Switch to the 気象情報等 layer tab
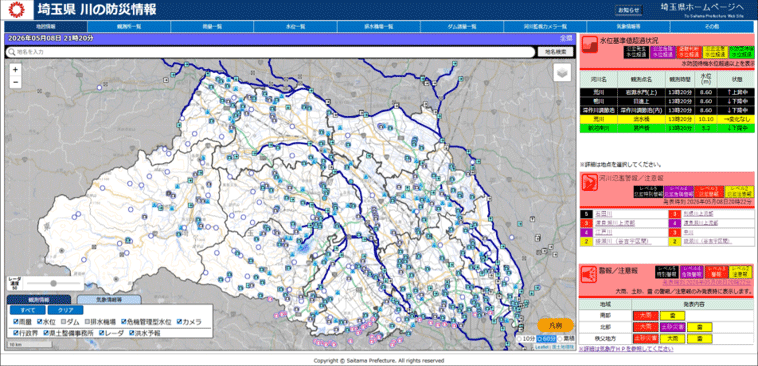The image size is (758, 366). point(109,300)
